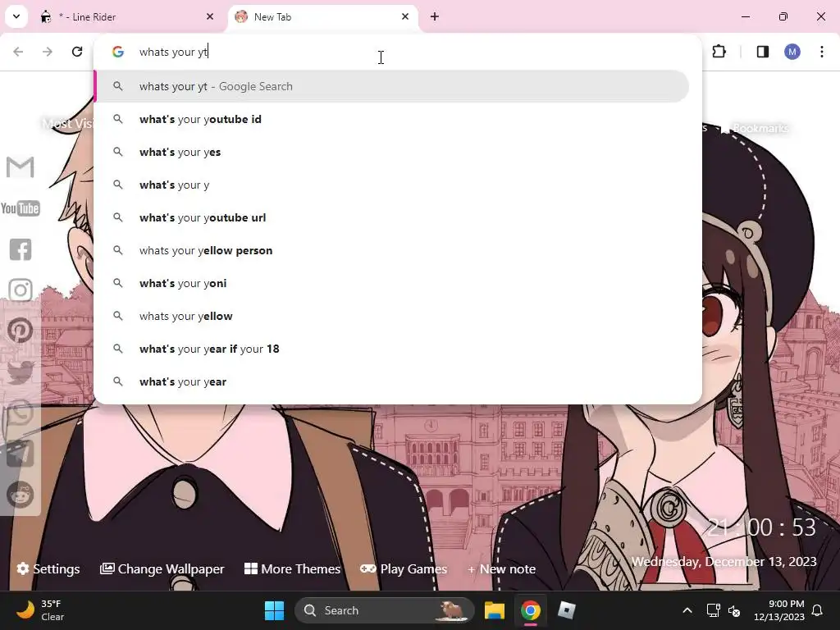The width and height of the screenshot is (840, 630).
Task: Select suggestion "what's your yoni"
Action: point(391,283)
